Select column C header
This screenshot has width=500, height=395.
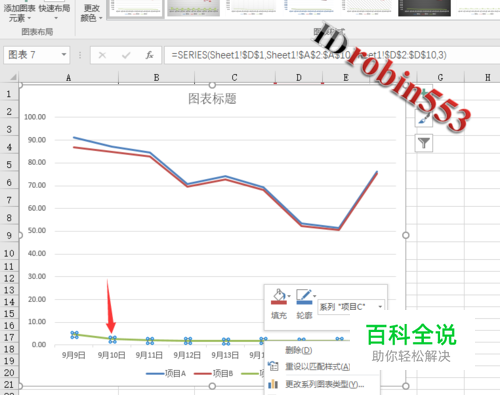click(234, 78)
